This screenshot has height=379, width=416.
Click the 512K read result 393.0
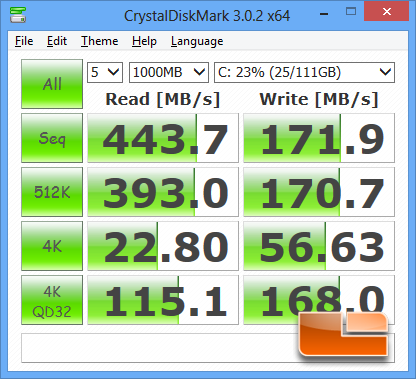[163, 192]
